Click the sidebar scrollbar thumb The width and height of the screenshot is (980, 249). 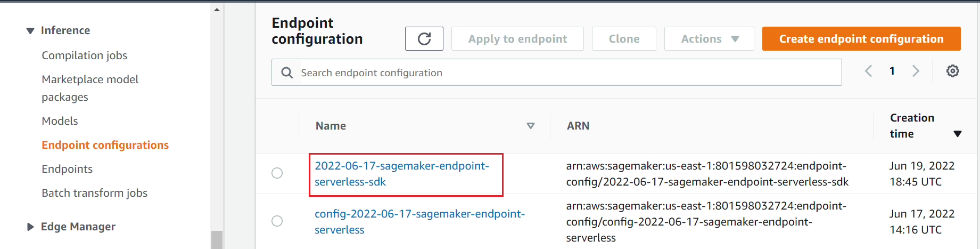tap(217, 239)
